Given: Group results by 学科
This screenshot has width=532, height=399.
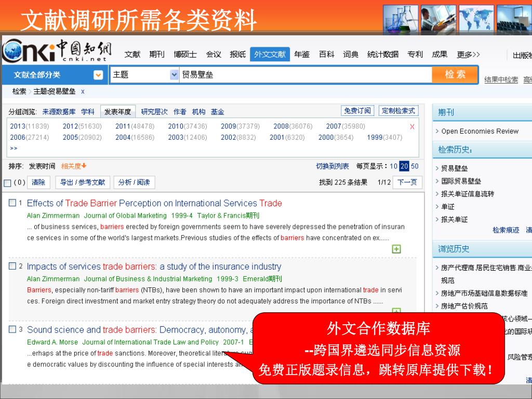Looking at the screenshot, I should pyautogui.click(x=87, y=112).
